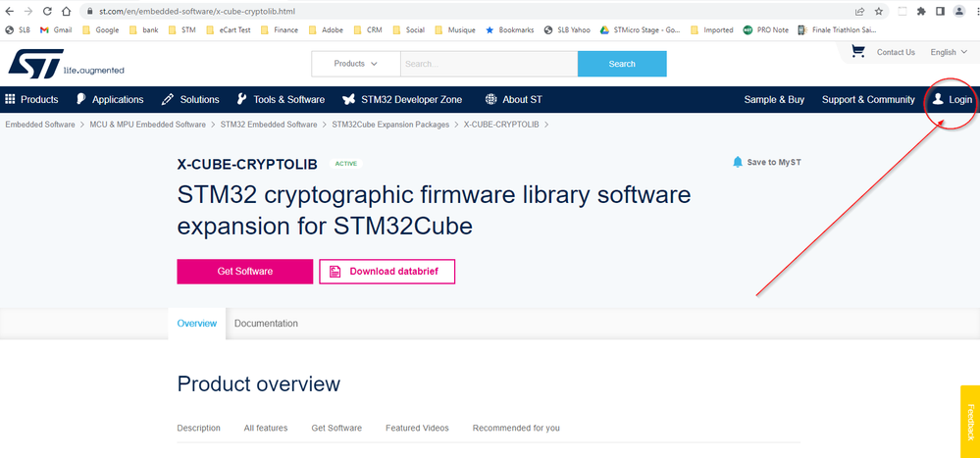Reload the page with the refresh icon

tap(47, 11)
